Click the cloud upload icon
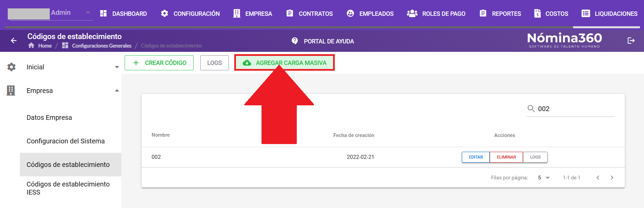The height and width of the screenshot is (208, 644). coord(247,63)
